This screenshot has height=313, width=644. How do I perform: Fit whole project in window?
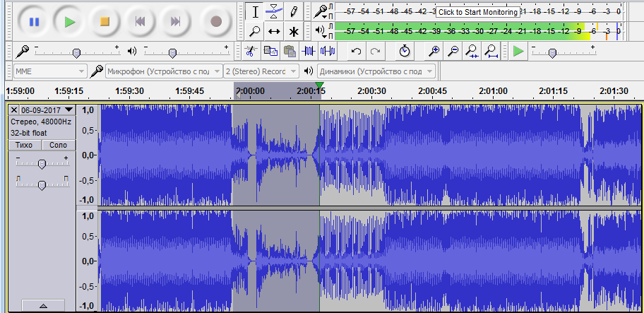coord(491,52)
